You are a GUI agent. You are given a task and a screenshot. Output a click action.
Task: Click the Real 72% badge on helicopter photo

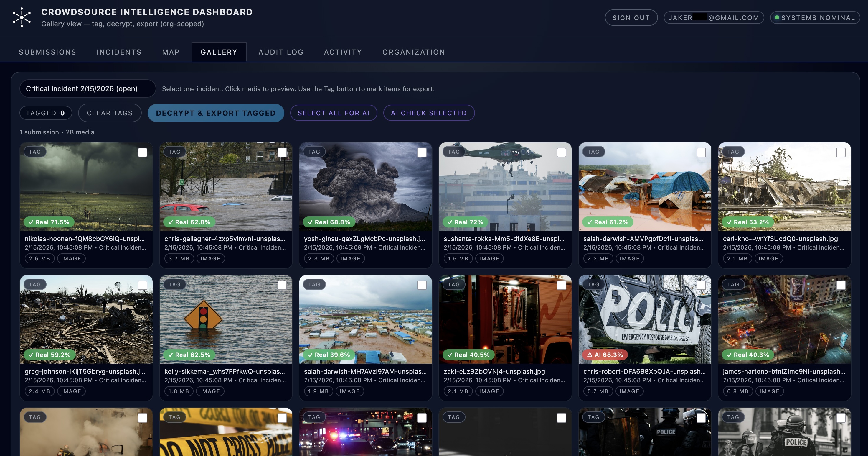(465, 222)
